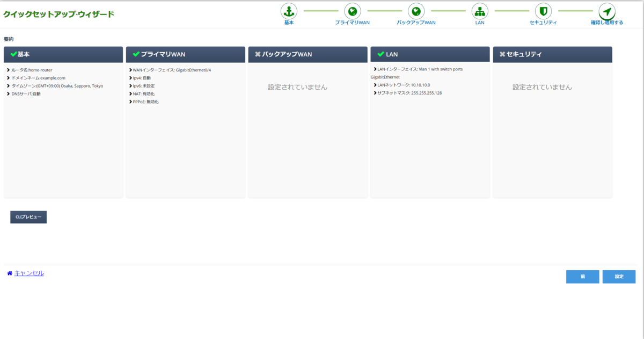Click the green checkmark on the 基本 card
The height and width of the screenshot is (339, 644).
pos(13,54)
